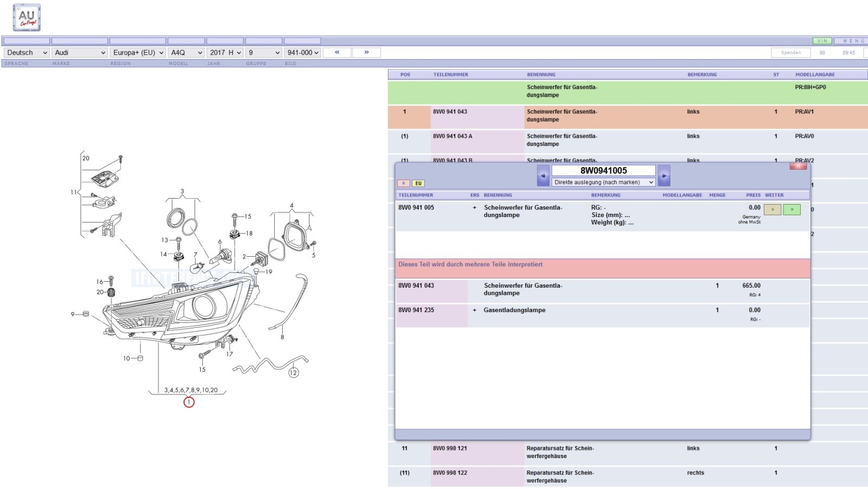Open the Modell dropdown showing A4Q
The width and height of the screenshot is (868, 489).
pos(186,53)
